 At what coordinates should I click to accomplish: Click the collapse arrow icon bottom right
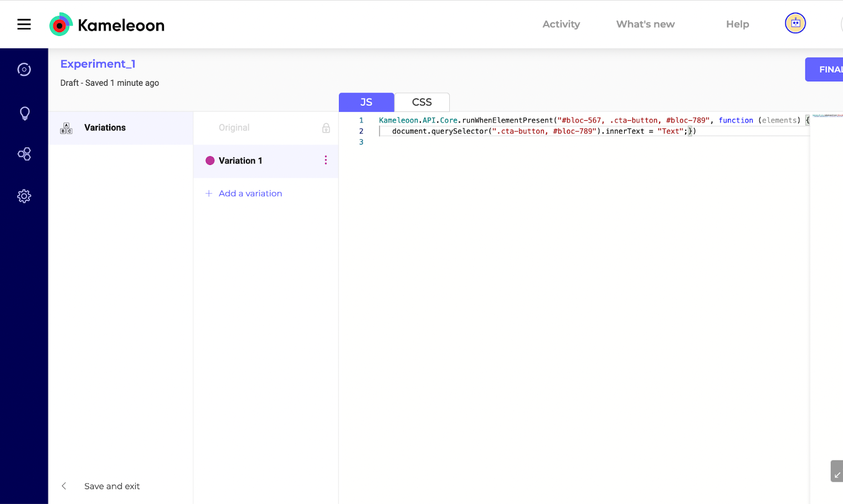837,472
